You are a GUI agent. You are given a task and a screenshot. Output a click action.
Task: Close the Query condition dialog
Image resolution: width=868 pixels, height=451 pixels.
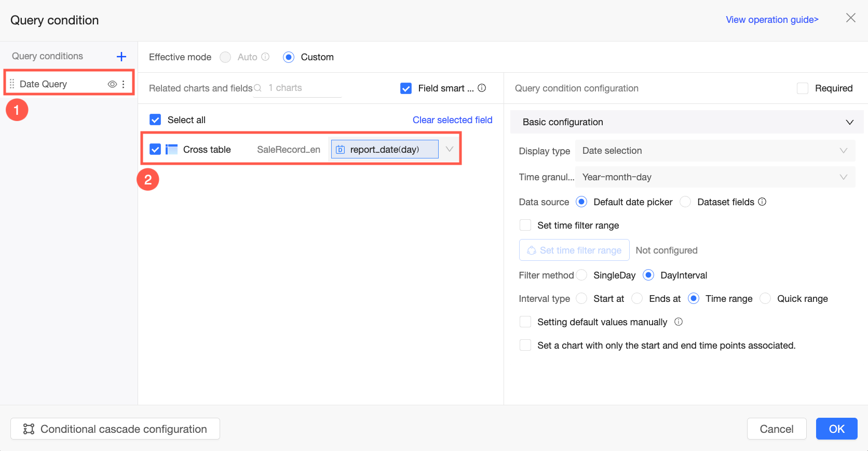click(850, 18)
